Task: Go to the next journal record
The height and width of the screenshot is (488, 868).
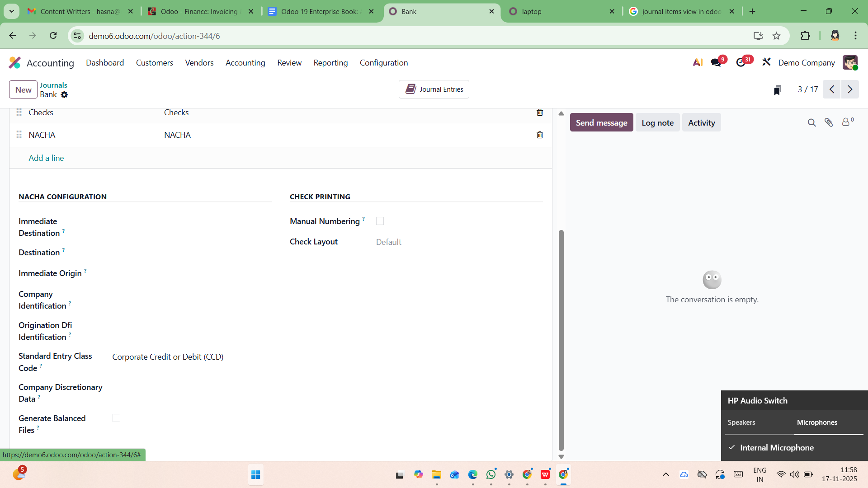Action: (850, 89)
